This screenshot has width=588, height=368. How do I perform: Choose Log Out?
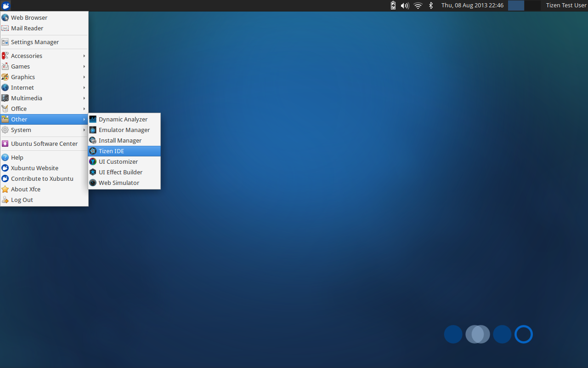pos(44,200)
